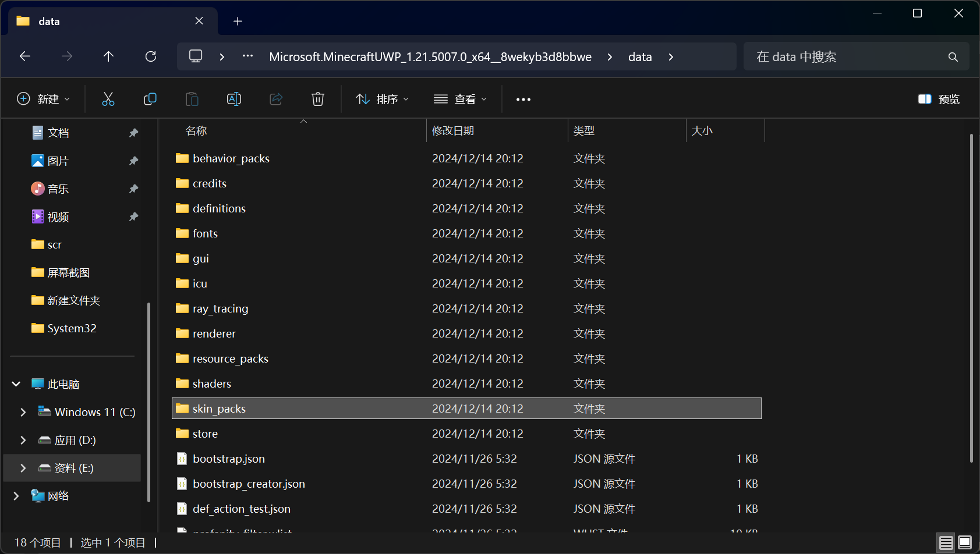Select the behavior_packs folder

(466, 158)
